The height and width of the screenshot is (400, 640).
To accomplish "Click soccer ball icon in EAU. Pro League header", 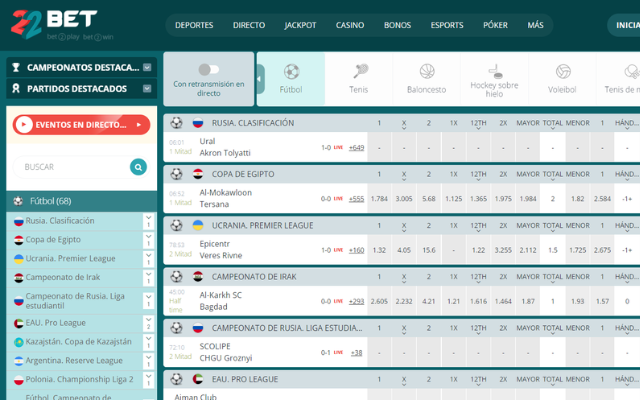I will point(176,379).
